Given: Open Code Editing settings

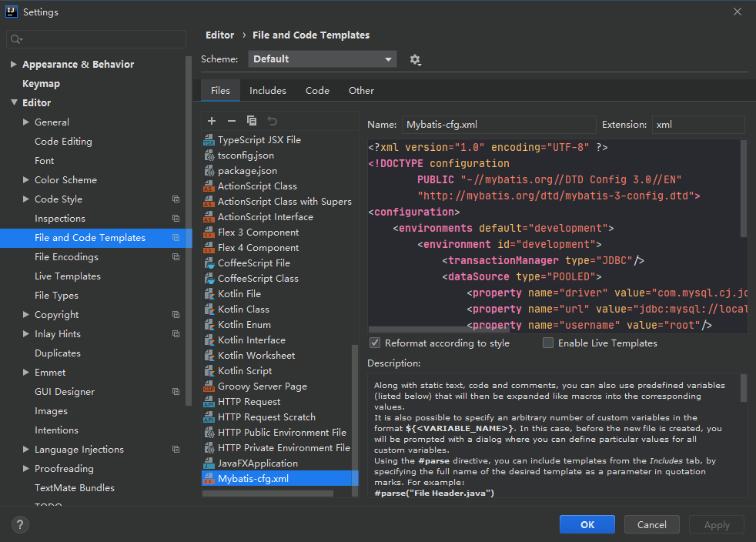Looking at the screenshot, I should coord(63,142).
